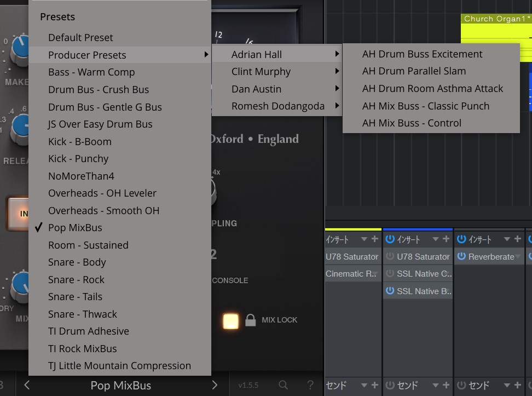Add send with plus on Reverberate channel
This screenshot has width=532, height=396.
coord(517,386)
